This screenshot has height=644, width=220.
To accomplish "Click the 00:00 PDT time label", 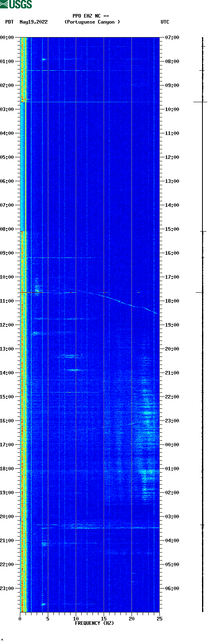I will tap(7, 38).
